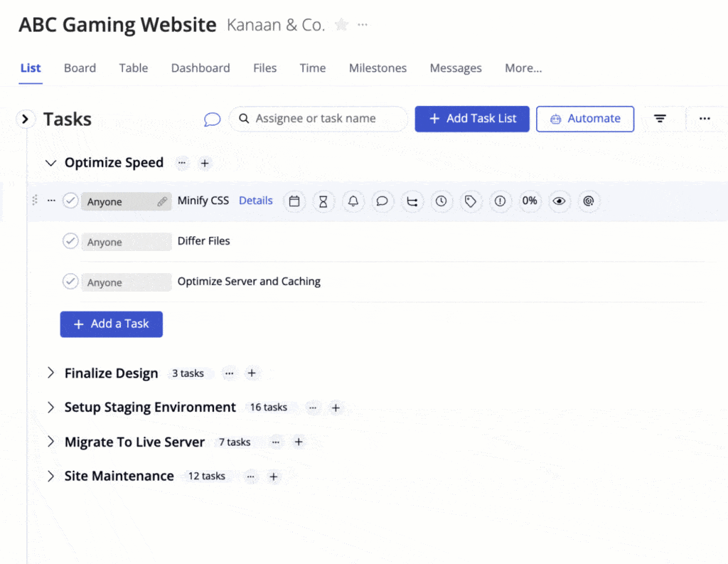Screen dimensions: 728x564
Task: Click the Add Task List button
Action: [472, 119]
